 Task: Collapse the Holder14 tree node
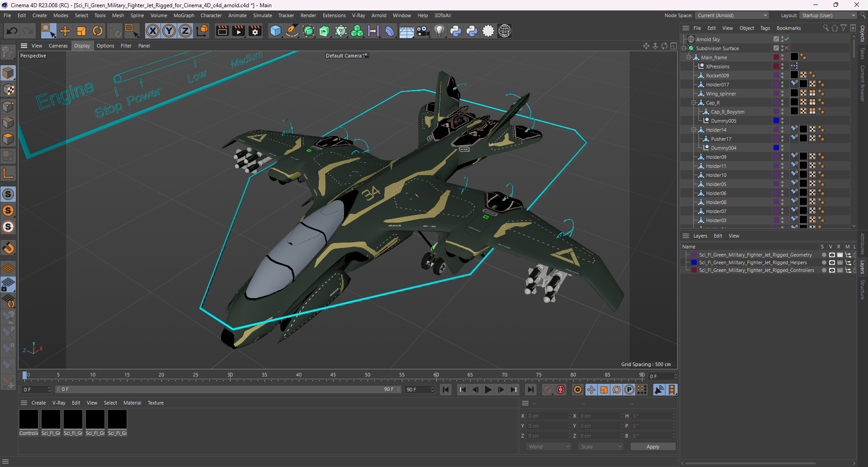[694, 130]
